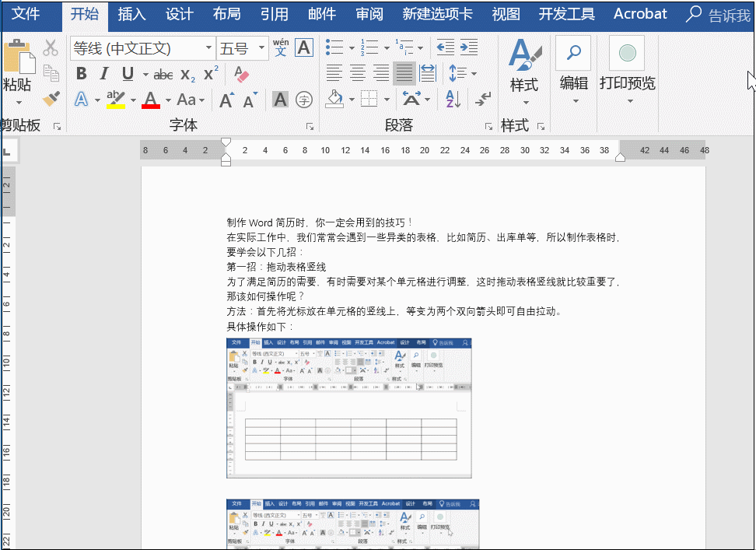Switch to the Layout (布局) tab
The image size is (756, 550).
(x=226, y=14)
